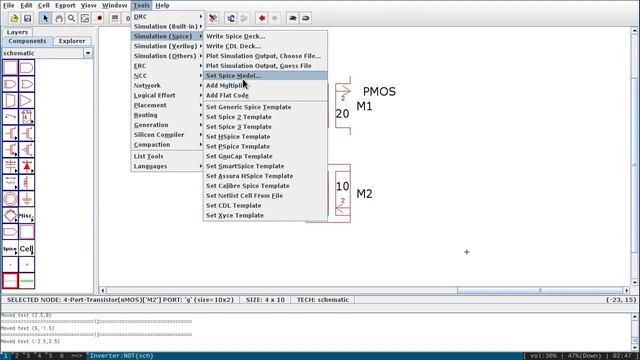Viewport: 640px width, 360px height.
Task: Click the last dark toolbar icon on the right
Action: (x=306, y=18)
